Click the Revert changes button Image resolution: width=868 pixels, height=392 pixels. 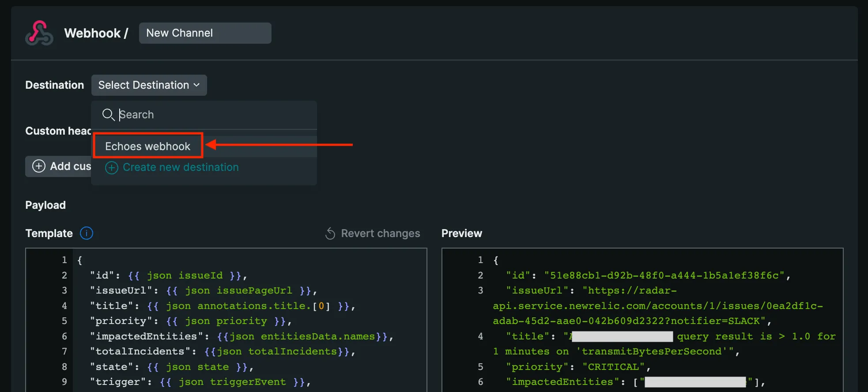[373, 233]
